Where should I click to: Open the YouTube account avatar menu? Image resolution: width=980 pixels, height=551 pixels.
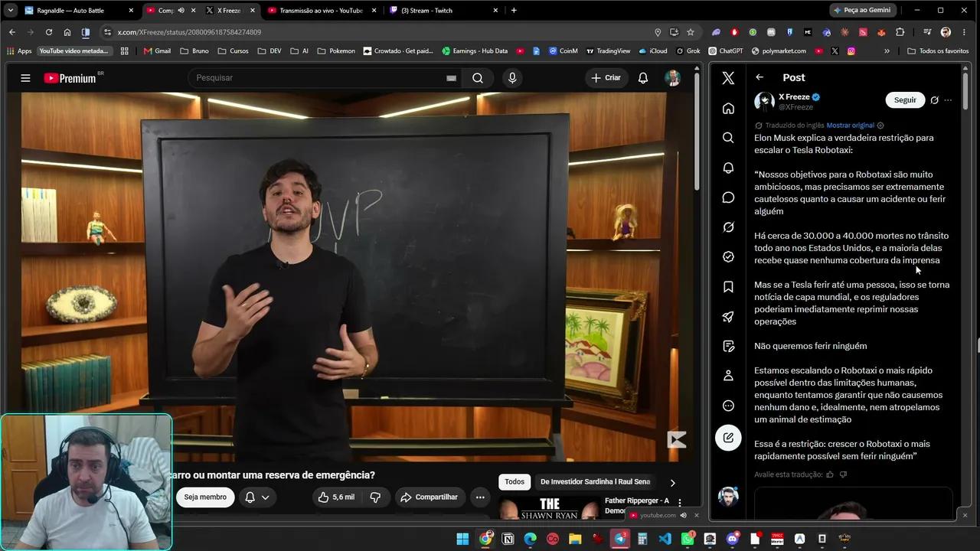pyautogui.click(x=672, y=78)
